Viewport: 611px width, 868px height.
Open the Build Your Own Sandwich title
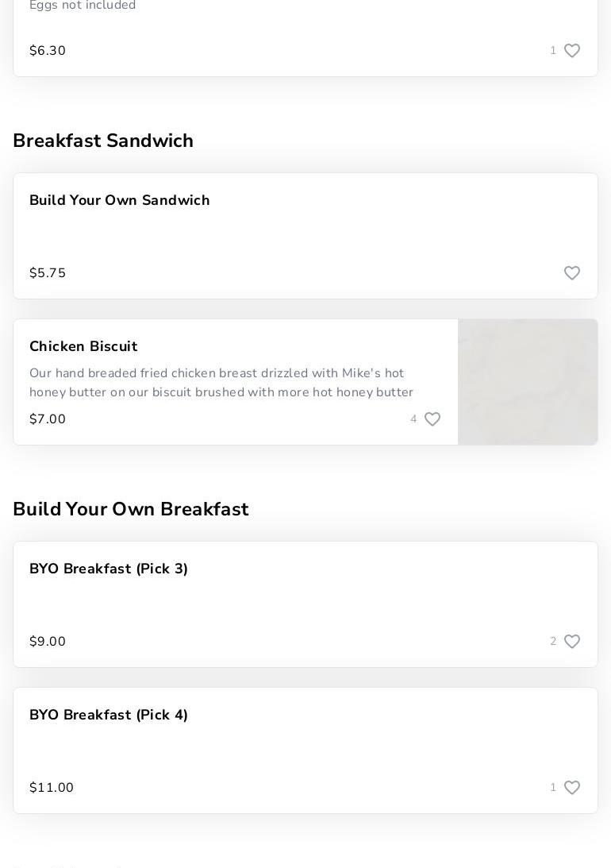coord(120,201)
